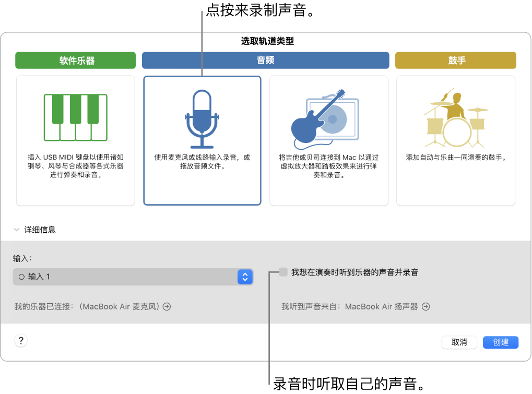Click the 创建 button to create track
Viewport: 532px width, 394px height.
point(500,342)
